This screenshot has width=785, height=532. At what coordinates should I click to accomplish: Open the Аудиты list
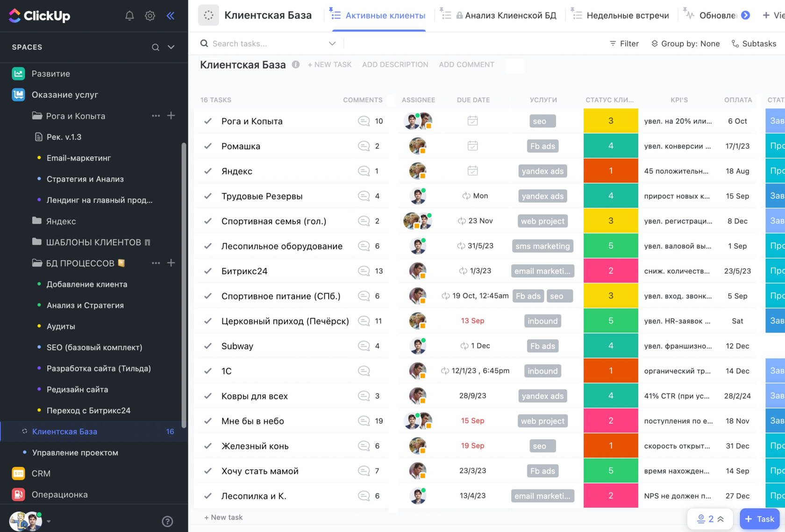coord(61,326)
